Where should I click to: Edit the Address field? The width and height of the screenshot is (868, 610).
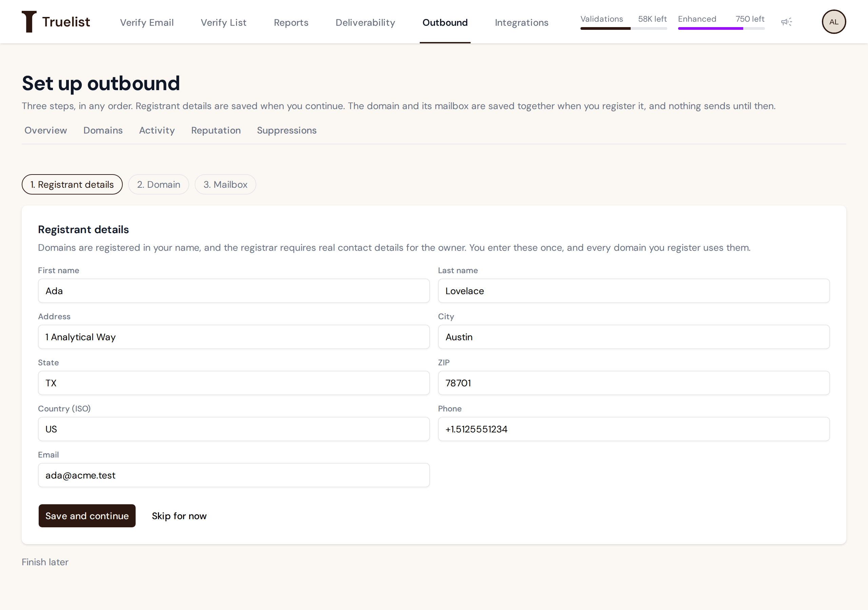tap(234, 337)
